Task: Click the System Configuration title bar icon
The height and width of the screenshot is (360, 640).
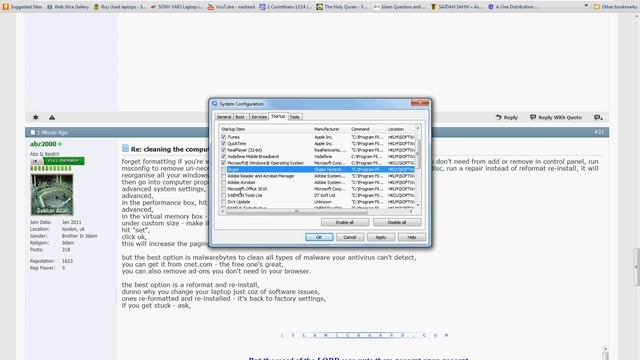Action: click(x=215, y=104)
